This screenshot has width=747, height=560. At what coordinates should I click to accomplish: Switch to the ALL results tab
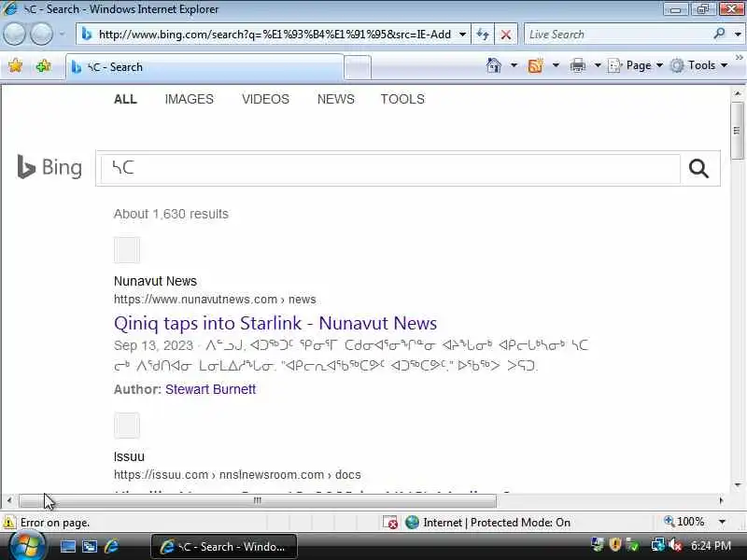tap(125, 99)
